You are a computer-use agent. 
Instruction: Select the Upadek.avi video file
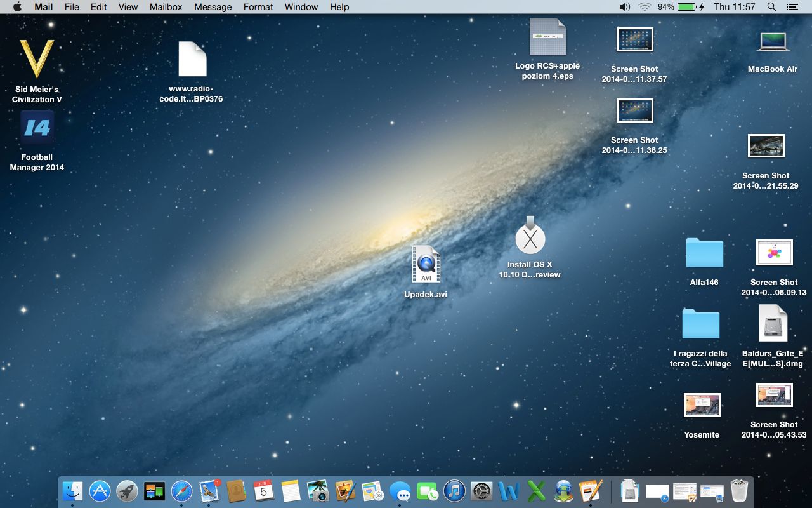point(426,272)
